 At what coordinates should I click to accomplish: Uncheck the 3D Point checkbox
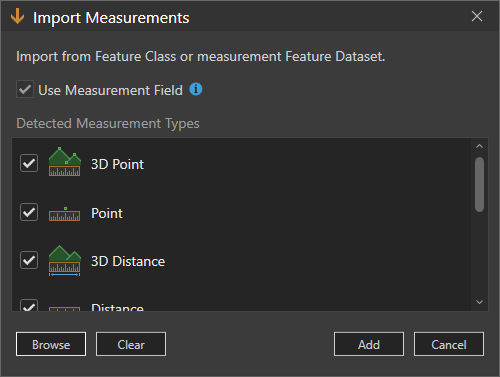29,163
